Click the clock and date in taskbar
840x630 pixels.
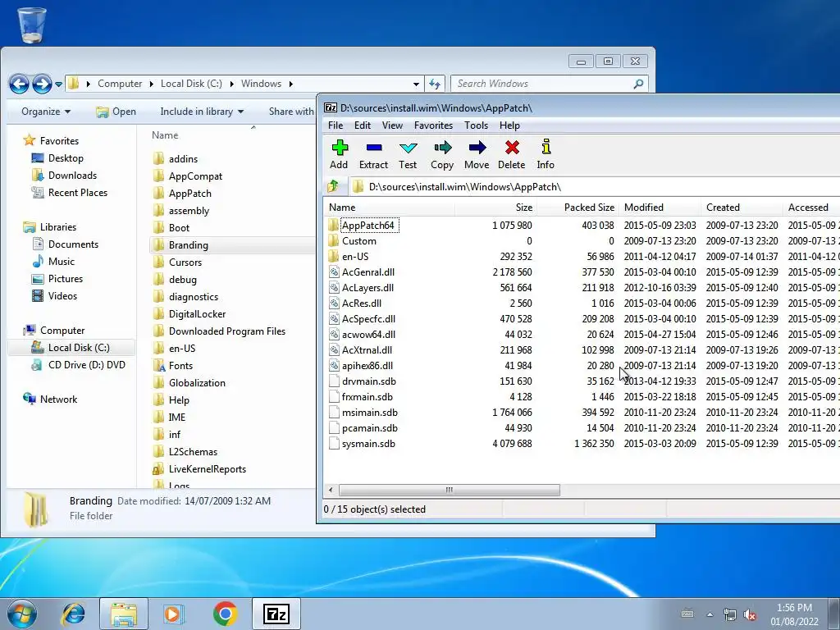click(794, 614)
